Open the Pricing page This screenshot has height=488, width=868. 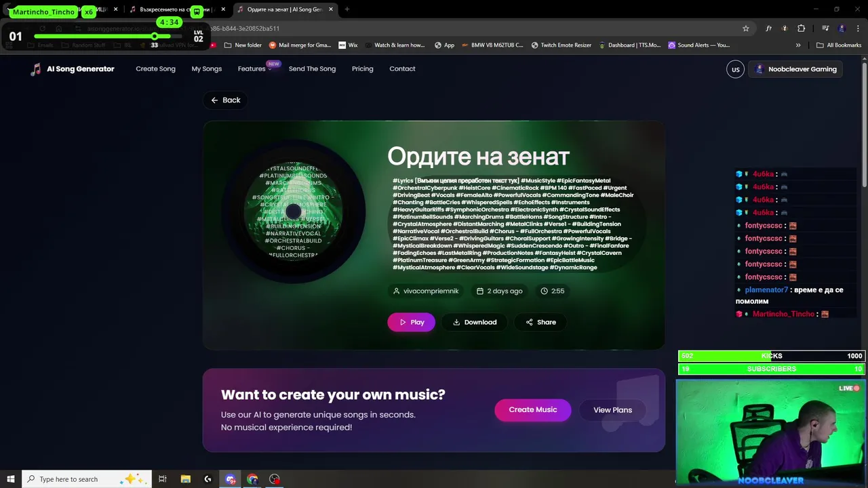click(362, 69)
